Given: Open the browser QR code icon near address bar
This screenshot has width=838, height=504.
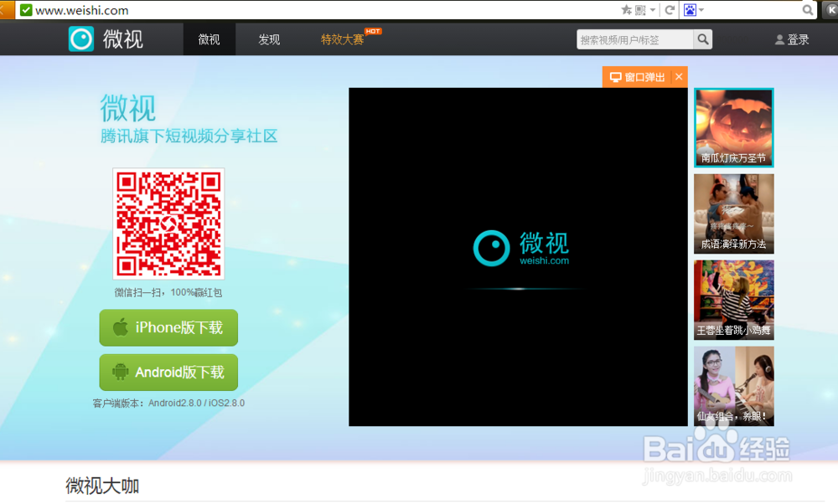Looking at the screenshot, I should coord(639,9).
